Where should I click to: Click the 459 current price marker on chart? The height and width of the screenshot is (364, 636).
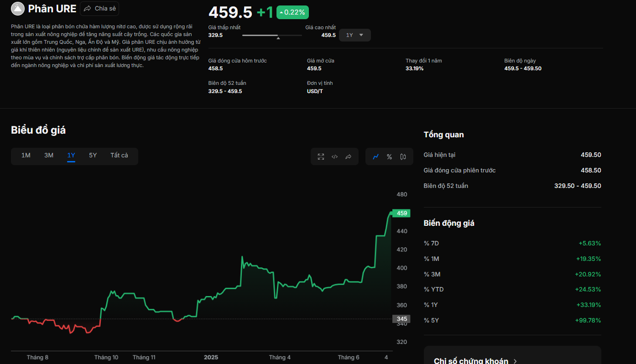pos(401,213)
